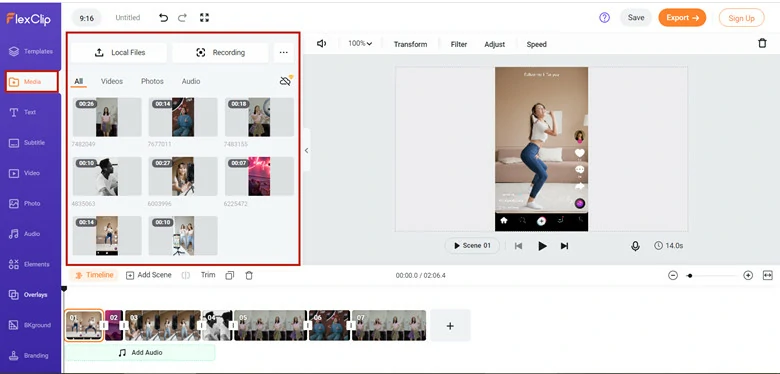Open the Photo stock library

(x=25, y=203)
